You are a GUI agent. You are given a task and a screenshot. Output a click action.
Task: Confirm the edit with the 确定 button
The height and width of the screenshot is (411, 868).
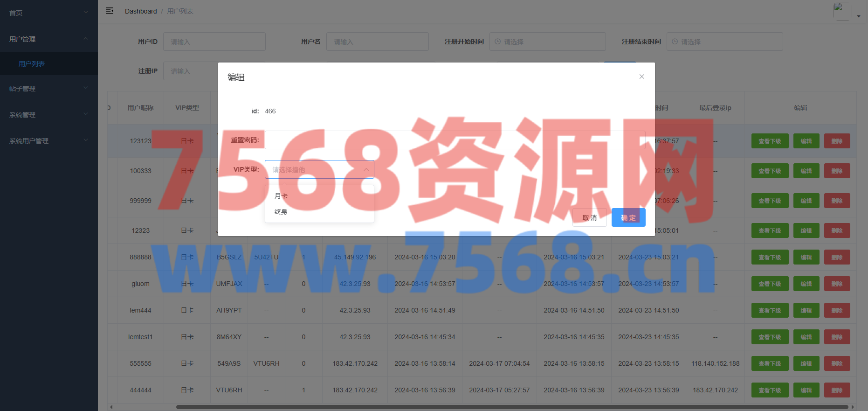tap(628, 217)
